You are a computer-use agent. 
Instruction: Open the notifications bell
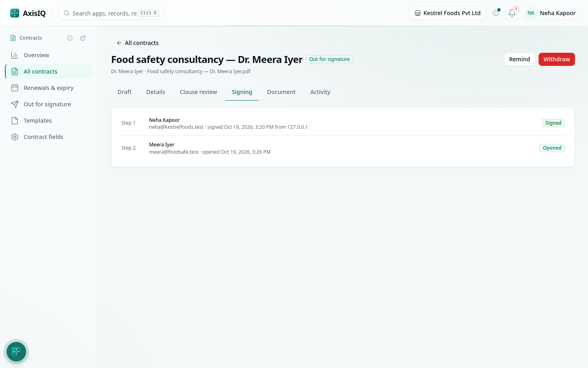click(512, 13)
